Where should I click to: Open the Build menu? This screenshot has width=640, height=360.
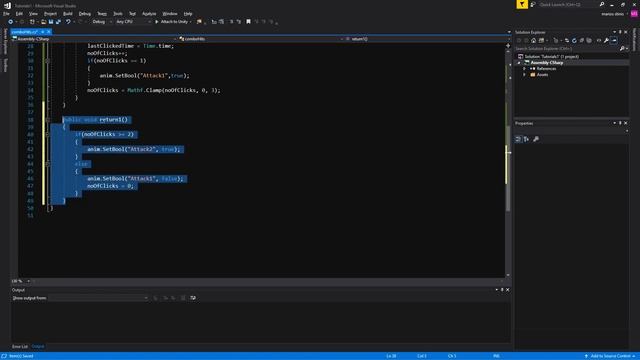pyautogui.click(x=67, y=13)
